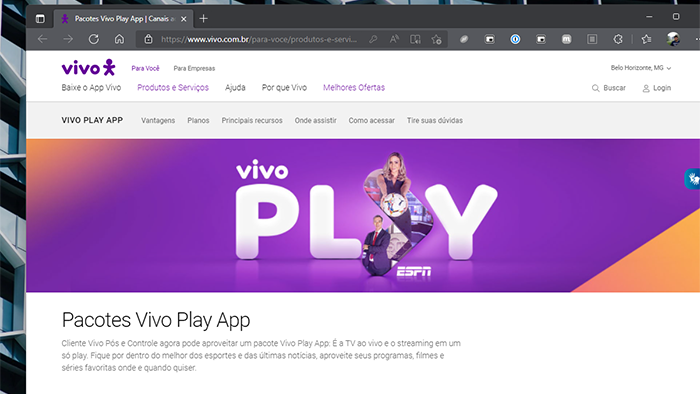The height and width of the screenshot is (394, 700).
Task: Jump to the Vantagens section
Action: [158, 120]
